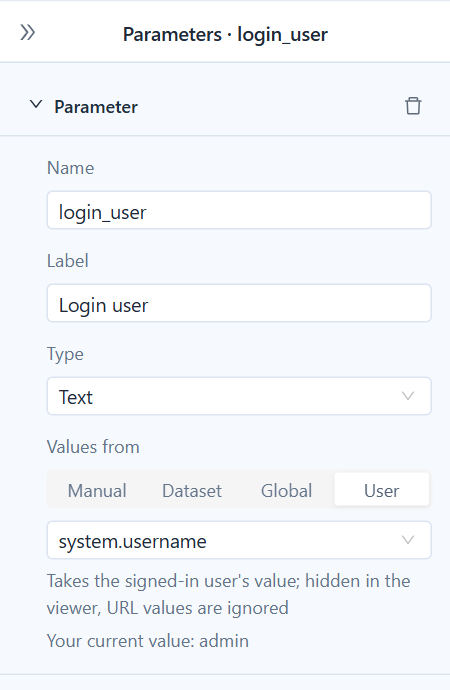Edit the Name field login_user
This screenshot has height=690, width=450.
point(239,210)
